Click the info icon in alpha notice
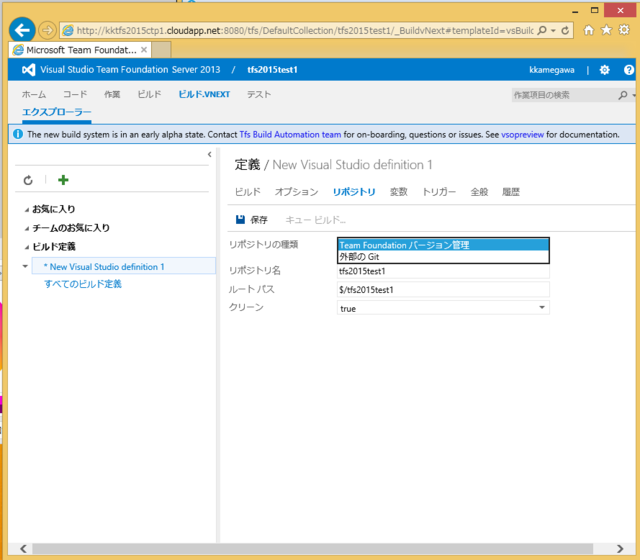Image resolution: width=640 pixels, height=560 pixels. tap(18, 134)
